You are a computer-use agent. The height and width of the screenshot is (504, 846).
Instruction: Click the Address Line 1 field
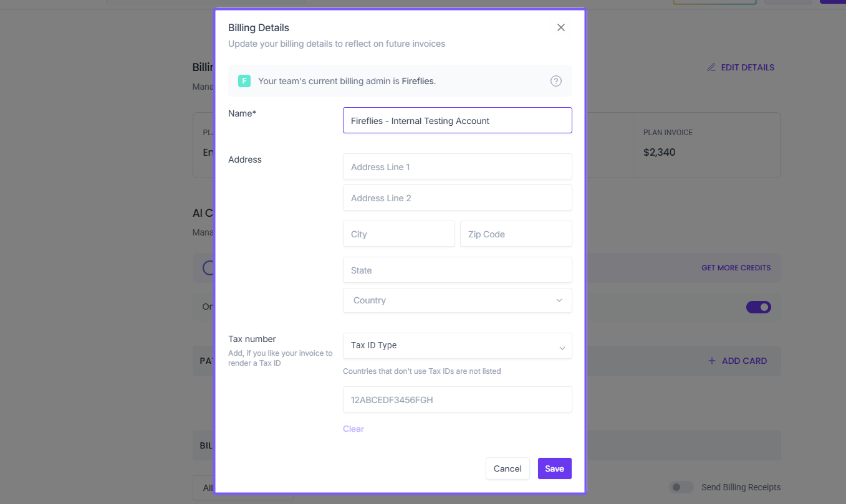pos(457,167)
